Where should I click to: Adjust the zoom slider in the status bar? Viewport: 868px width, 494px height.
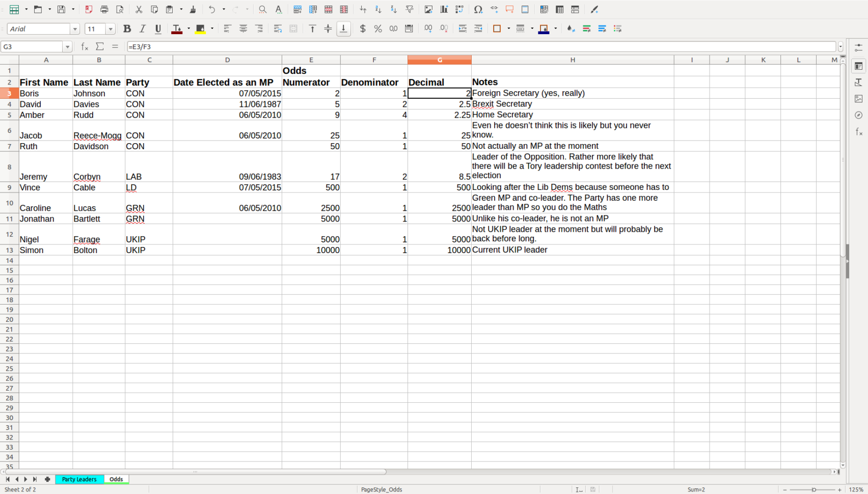815,489
